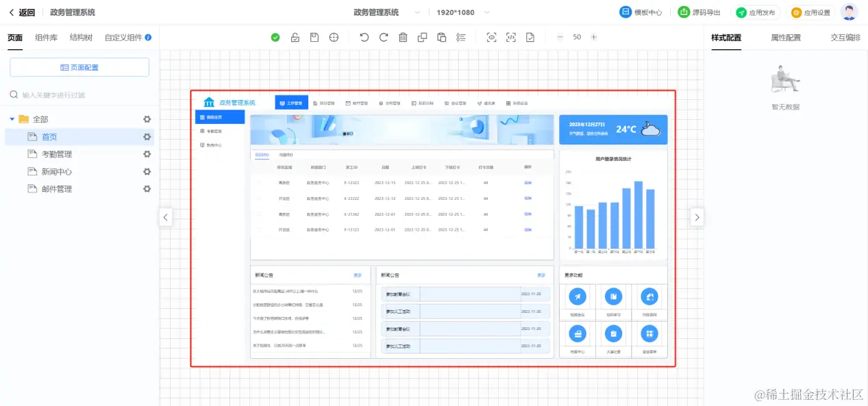
Task: Tick the checkbox for row X-12323
Action: 259,183
